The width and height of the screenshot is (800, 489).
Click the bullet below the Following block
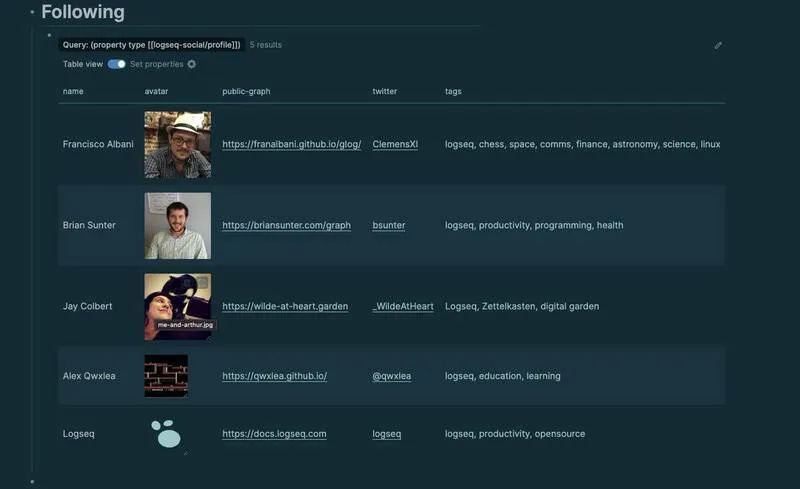(x=32, y=481)
